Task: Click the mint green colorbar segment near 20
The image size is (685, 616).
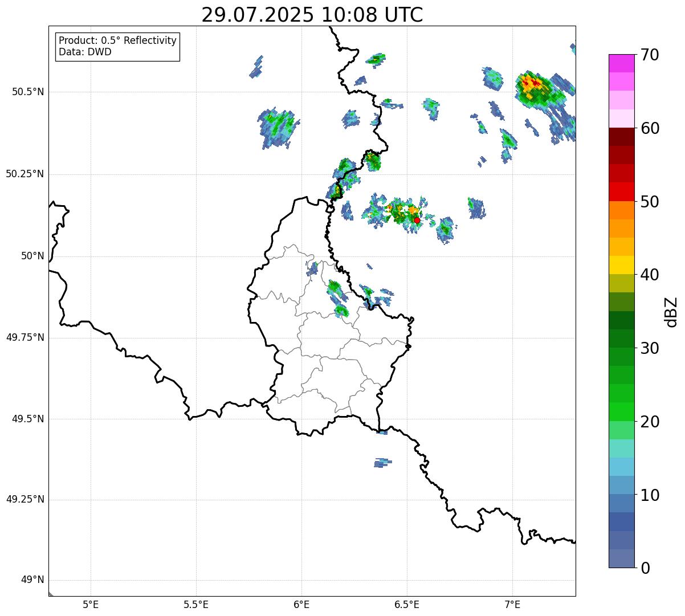Action: [622, 430]
